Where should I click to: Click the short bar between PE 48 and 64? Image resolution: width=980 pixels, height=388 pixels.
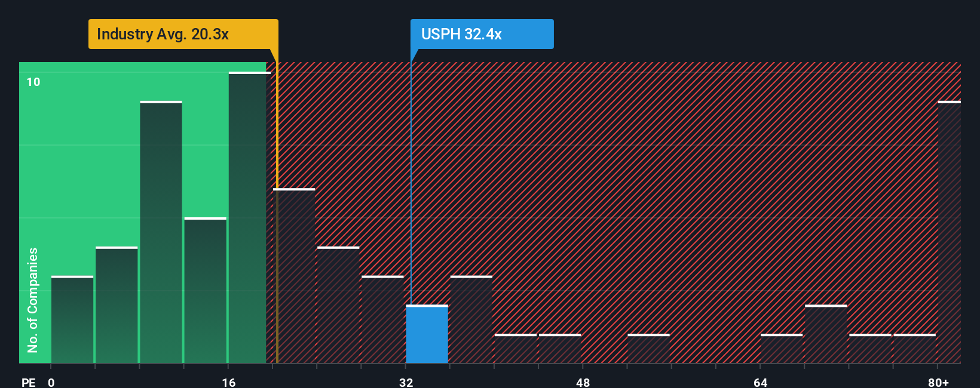(648, 349)
